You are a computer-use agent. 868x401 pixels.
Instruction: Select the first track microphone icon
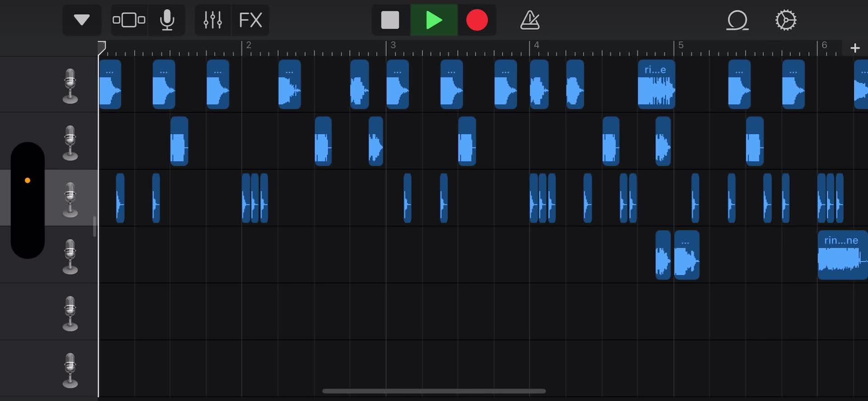70,86
